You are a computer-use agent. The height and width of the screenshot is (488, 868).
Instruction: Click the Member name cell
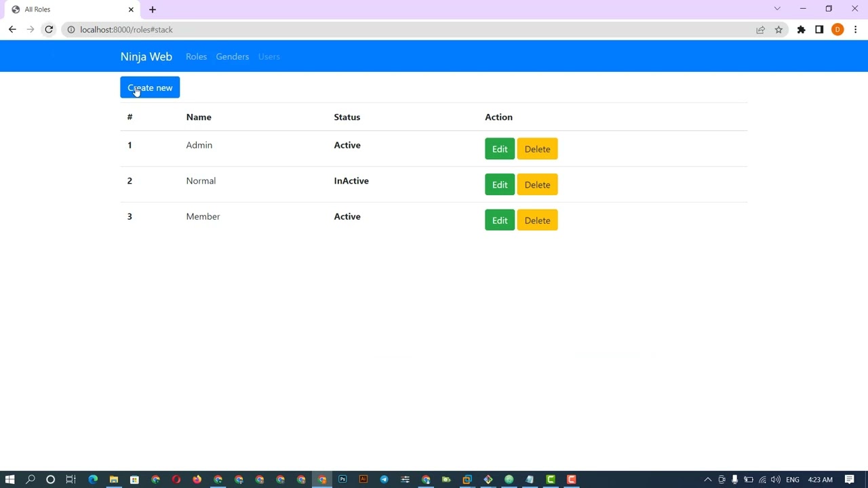click(x=203, y=216)
